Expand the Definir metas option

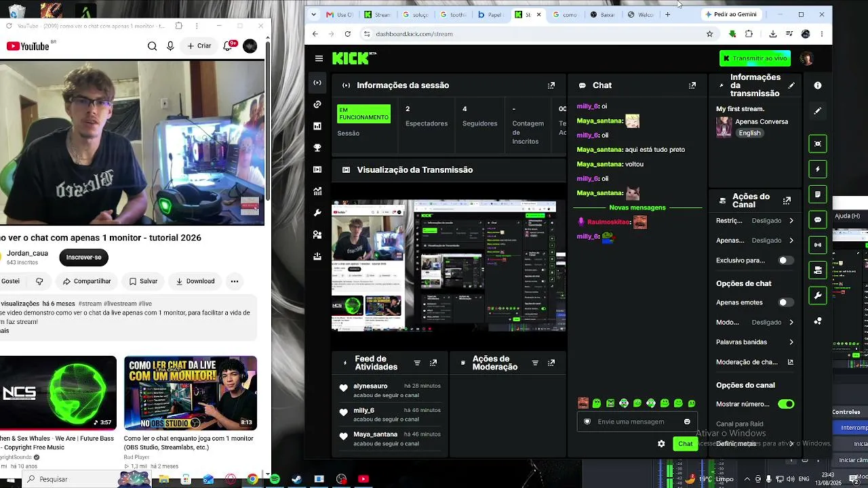coord(755,444)
